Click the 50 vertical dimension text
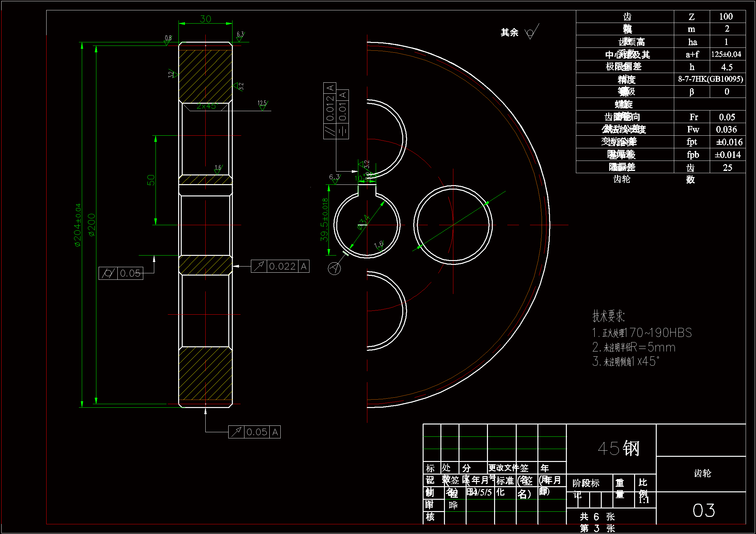 (151, 180)
